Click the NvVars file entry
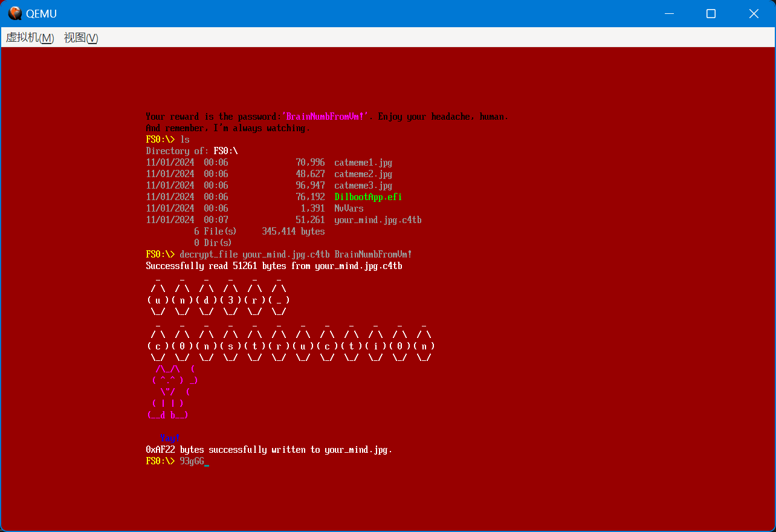Screen dimensions: 776x532 tap(349, 209)
